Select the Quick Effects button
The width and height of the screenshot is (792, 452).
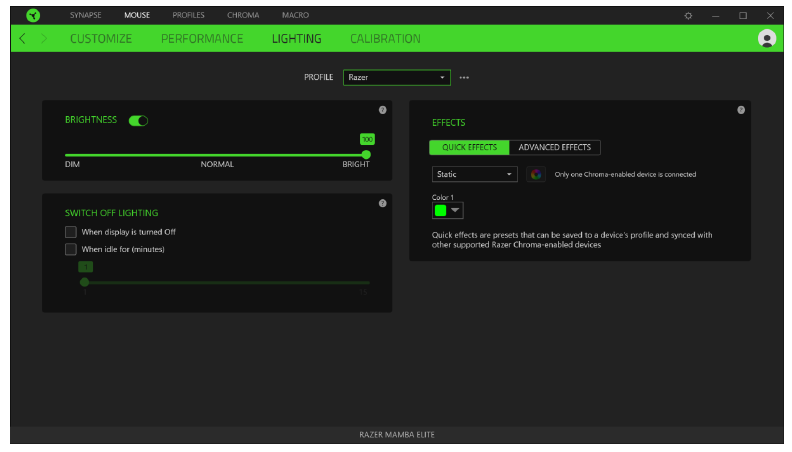469,147
